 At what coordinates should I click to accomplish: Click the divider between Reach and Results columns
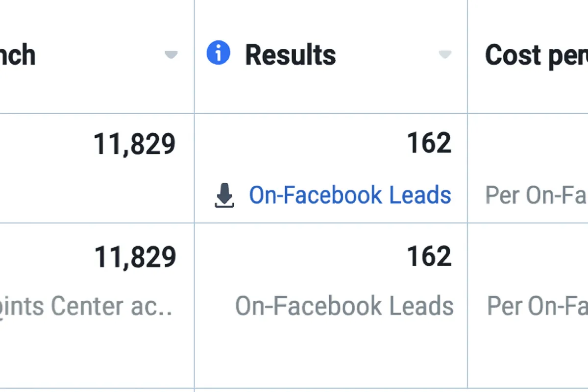click(195, 196)
